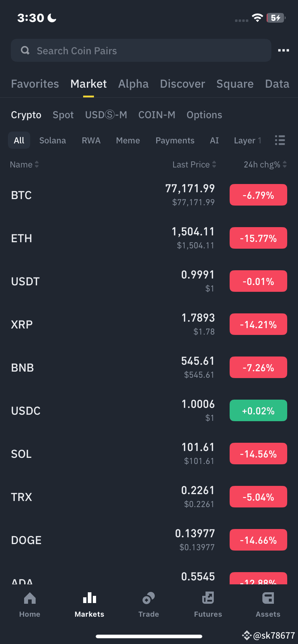Tap the Markets bar chart icon
This screenshot has height=644, width=298.
click(89, 598)
